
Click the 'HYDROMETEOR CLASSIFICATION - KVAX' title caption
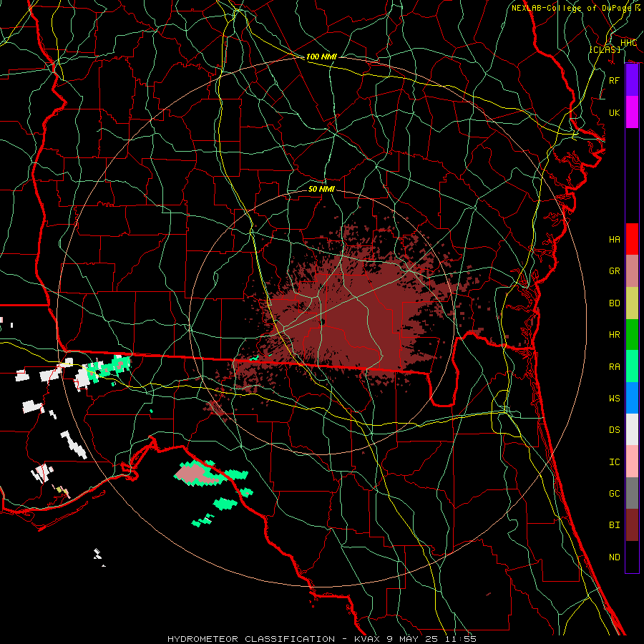click(275, 639)
